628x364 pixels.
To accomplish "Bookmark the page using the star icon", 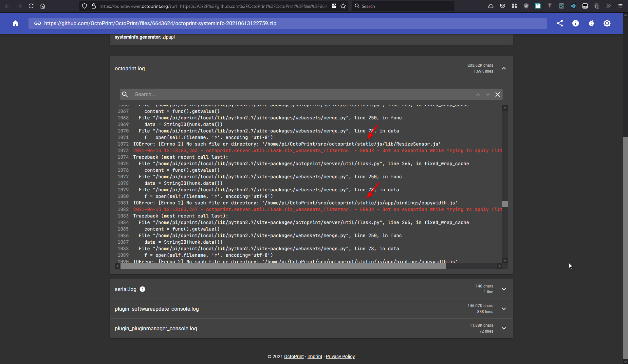I will tap(343, 6).
